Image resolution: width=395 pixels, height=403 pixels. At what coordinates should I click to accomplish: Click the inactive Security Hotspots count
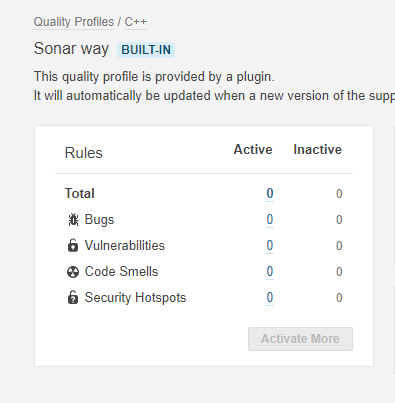[339, 298]
